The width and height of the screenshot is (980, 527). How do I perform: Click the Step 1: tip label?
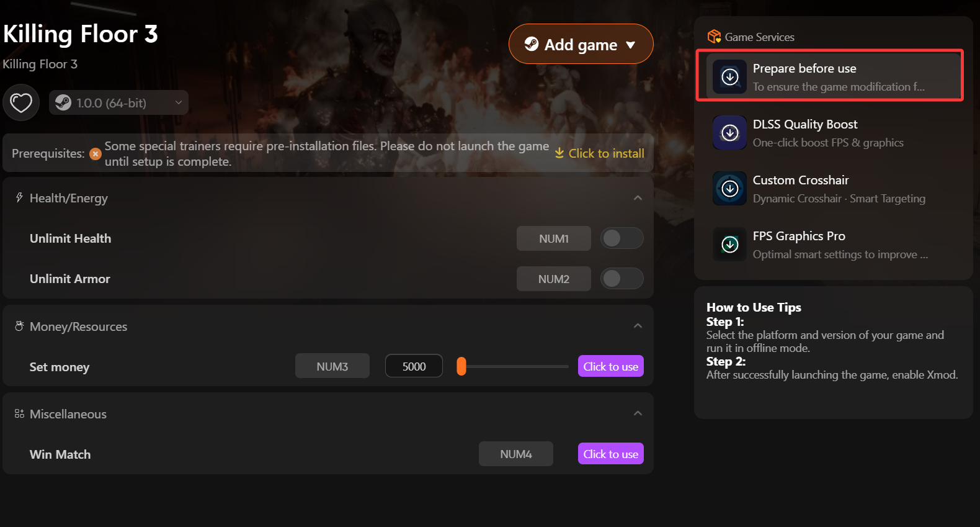(x=724, y=322)
